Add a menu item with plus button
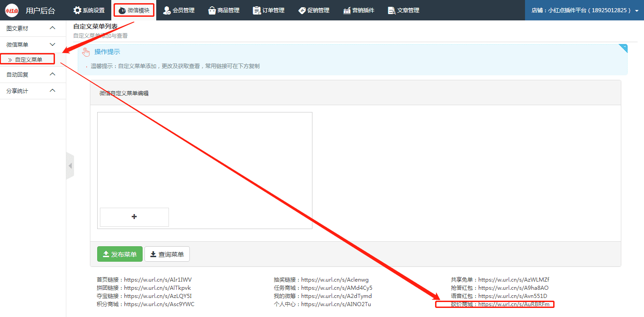Viewport: 644px width, 317px height. tap(134, 217)
